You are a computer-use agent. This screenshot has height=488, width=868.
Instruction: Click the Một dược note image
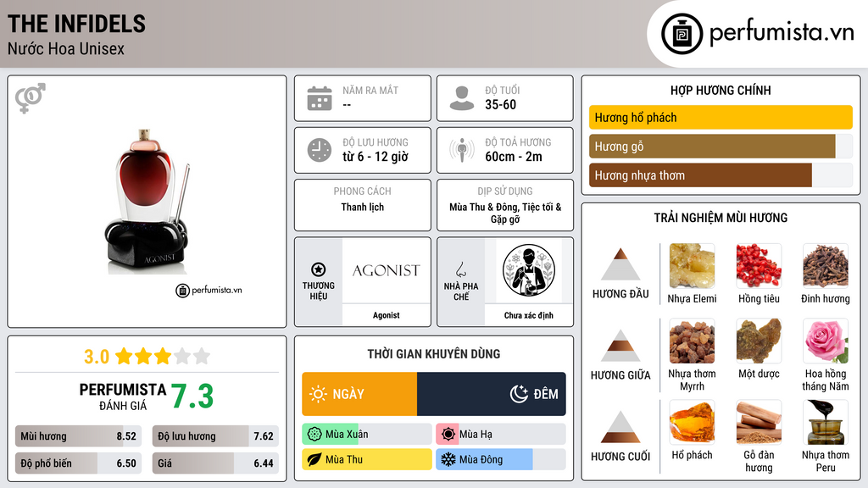pyautogui.click(x=759, y=341)
